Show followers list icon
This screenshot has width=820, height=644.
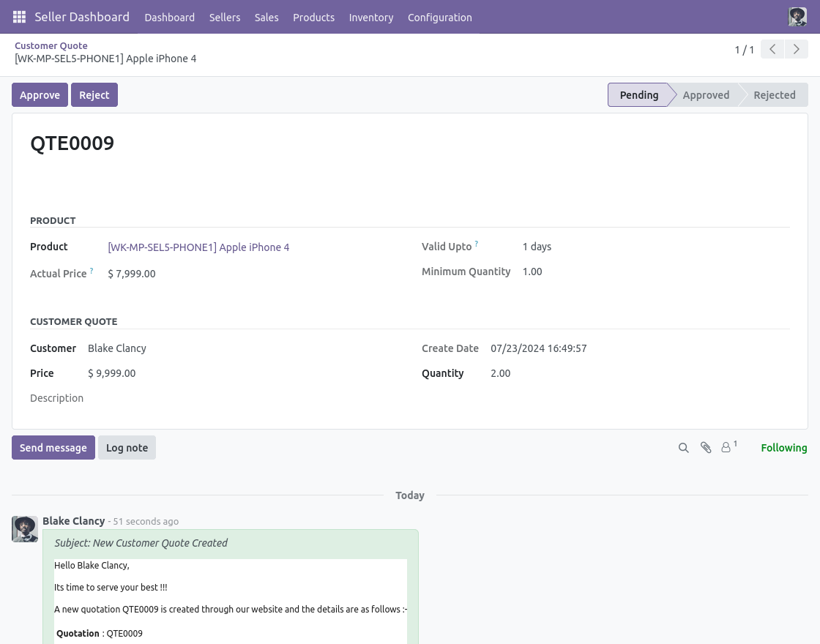pos(728,447)
